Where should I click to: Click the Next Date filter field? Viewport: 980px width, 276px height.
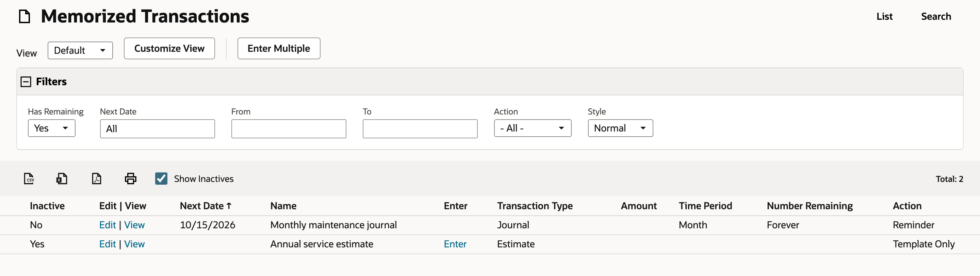[x=158, y=129]
